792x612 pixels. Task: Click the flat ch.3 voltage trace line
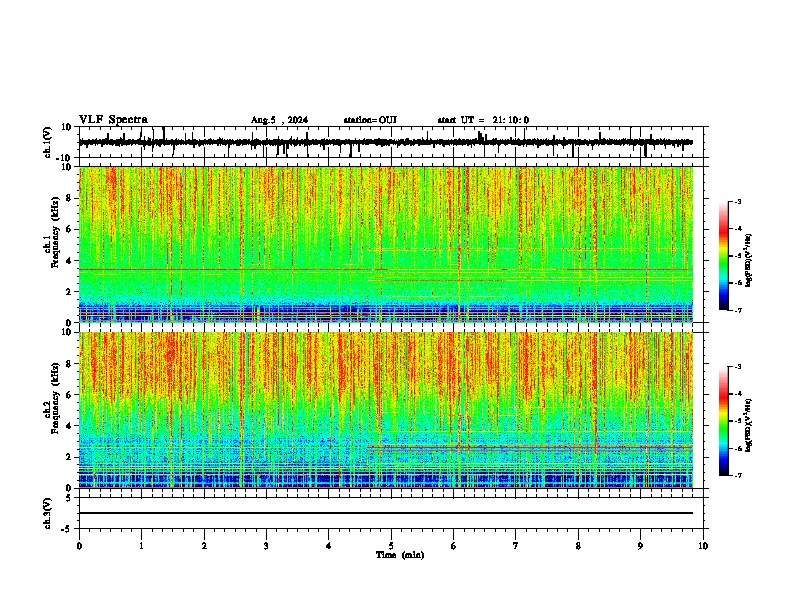(x=385, y=513)
